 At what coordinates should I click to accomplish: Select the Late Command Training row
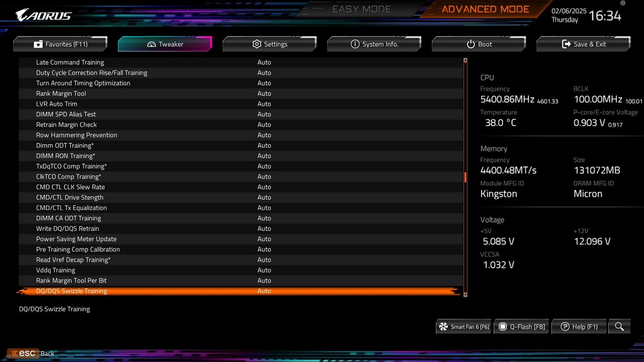(x=70, y=62)
